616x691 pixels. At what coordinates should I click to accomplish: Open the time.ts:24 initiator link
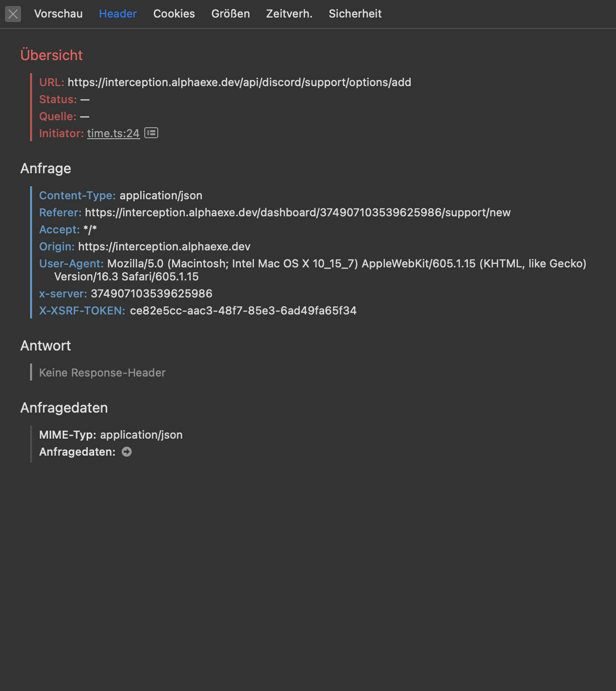(113, 133)
